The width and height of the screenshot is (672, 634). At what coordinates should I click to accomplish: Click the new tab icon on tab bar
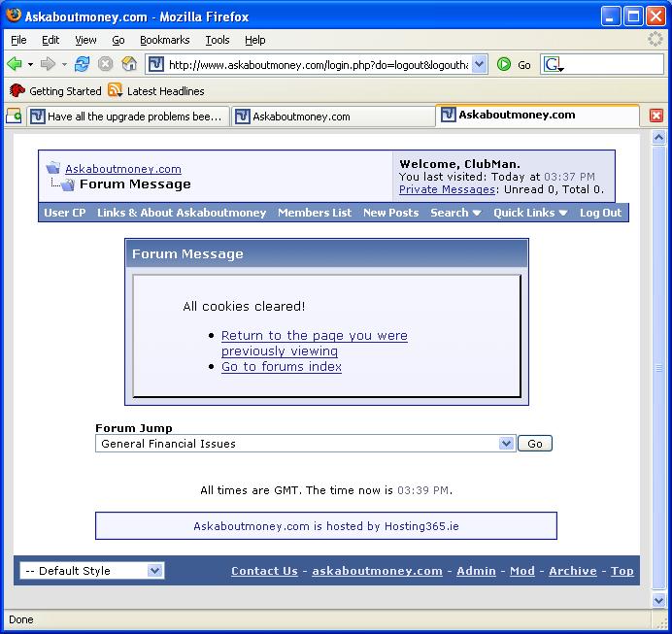[14, 116]
